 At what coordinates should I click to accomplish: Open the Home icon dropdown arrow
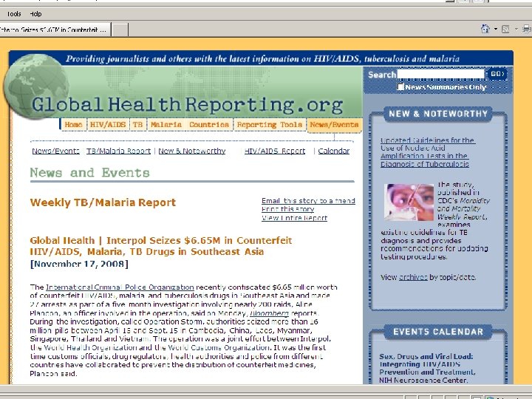point(495,29)
